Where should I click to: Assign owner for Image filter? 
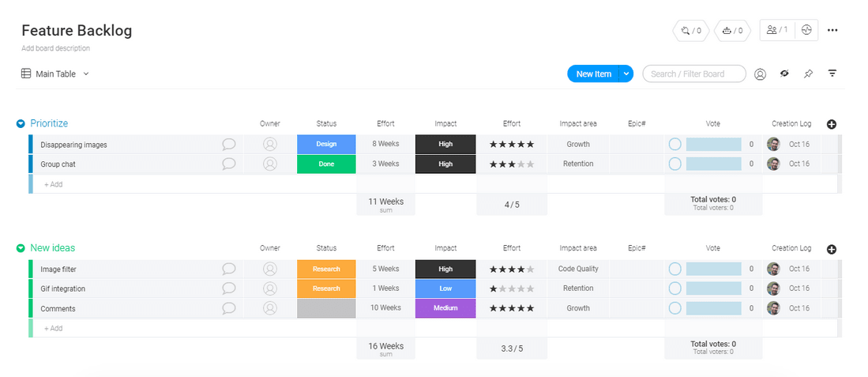270,269
